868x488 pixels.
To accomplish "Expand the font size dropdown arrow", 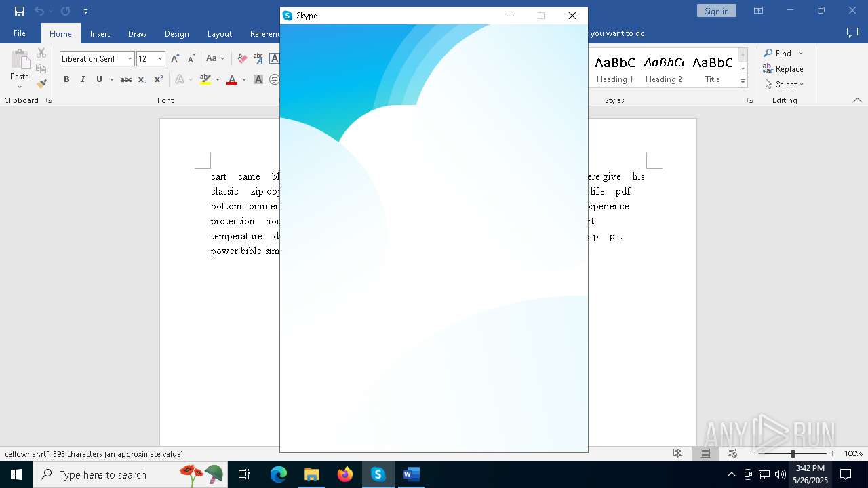I will point(160,59).
